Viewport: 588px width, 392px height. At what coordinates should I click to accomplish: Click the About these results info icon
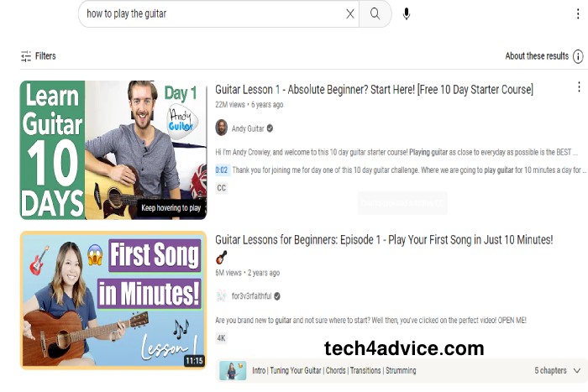578,56
